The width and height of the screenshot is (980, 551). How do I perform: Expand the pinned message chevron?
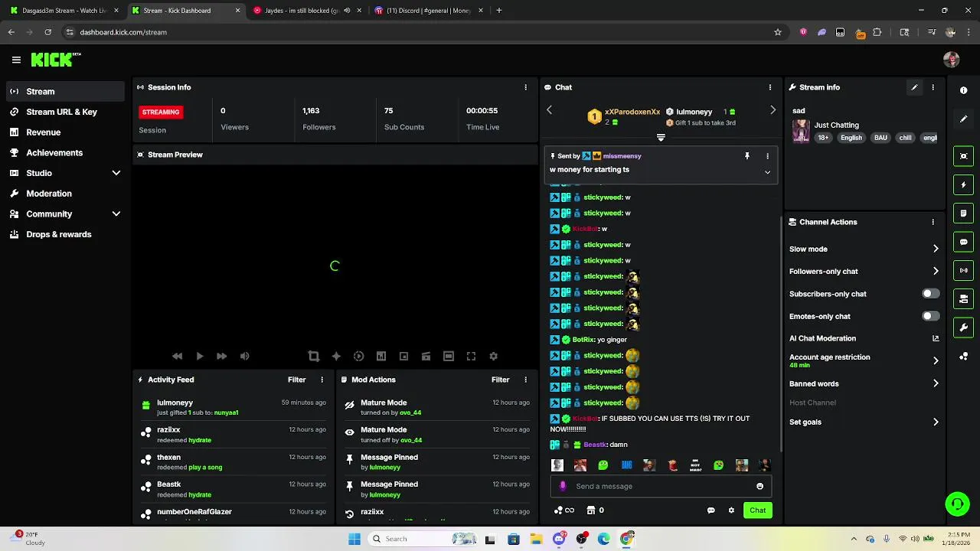pyautogui.click(x=767, y=172)
